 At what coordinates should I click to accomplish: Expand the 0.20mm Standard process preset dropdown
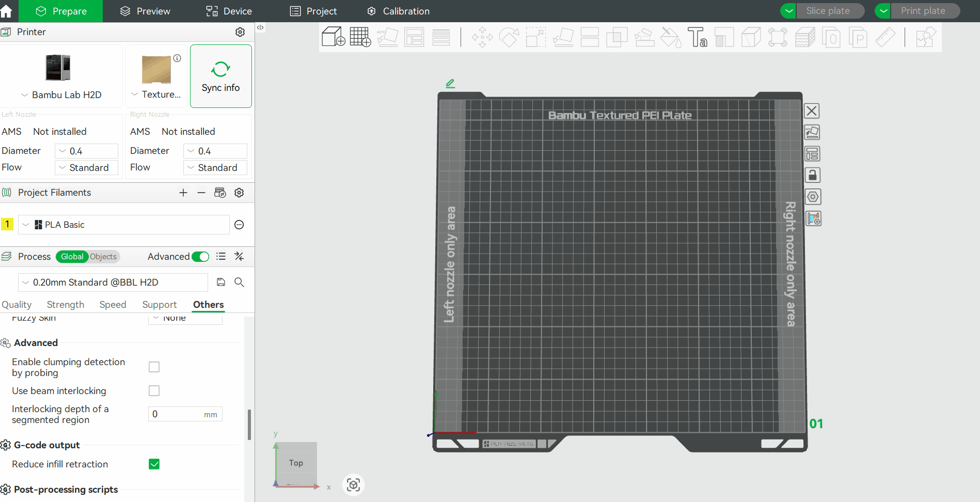113,283
